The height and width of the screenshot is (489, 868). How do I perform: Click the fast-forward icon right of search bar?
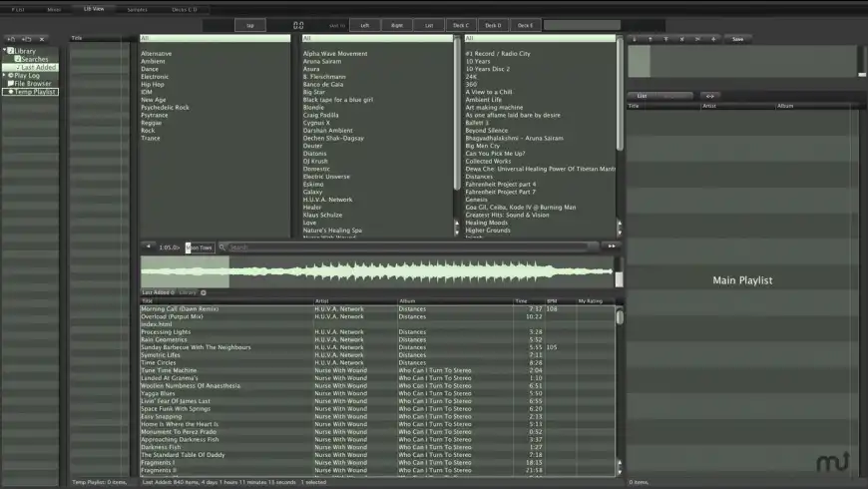click(612, 246)
